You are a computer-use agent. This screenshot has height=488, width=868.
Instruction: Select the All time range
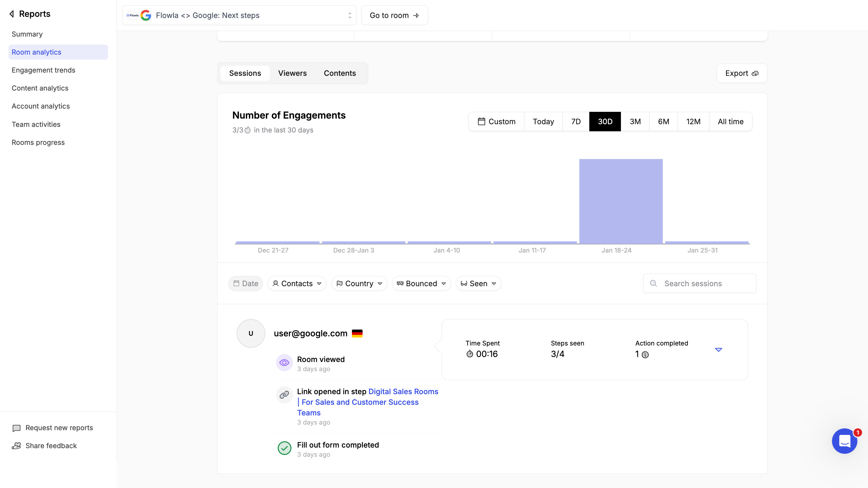tap(730, 122)
